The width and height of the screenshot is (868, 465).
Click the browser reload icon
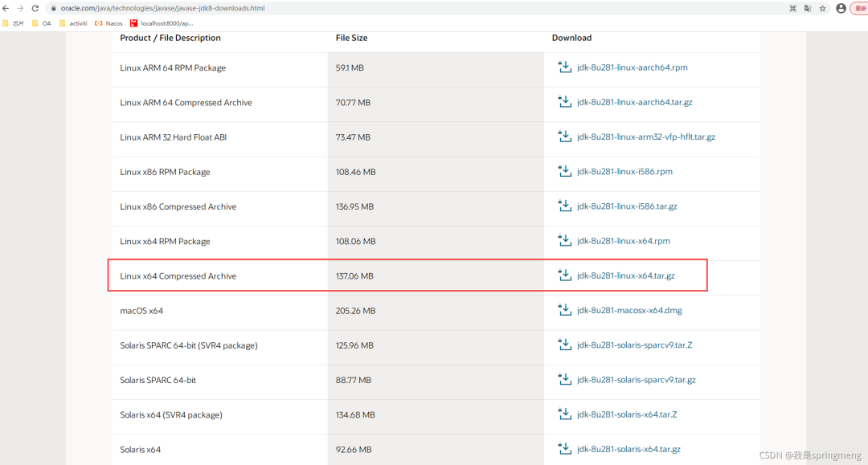point(35,8)
